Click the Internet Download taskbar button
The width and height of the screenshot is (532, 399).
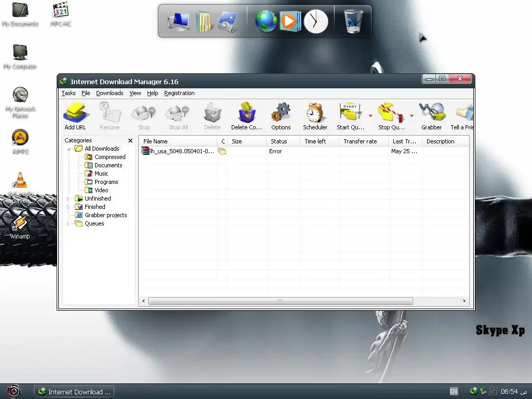click(74, 392)
